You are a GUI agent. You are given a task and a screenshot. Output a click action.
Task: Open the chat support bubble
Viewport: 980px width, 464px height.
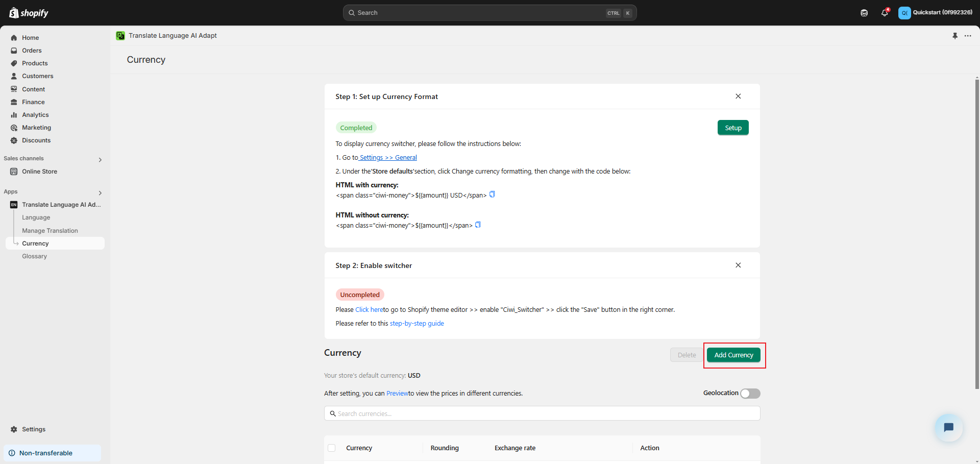click(948, 427)
